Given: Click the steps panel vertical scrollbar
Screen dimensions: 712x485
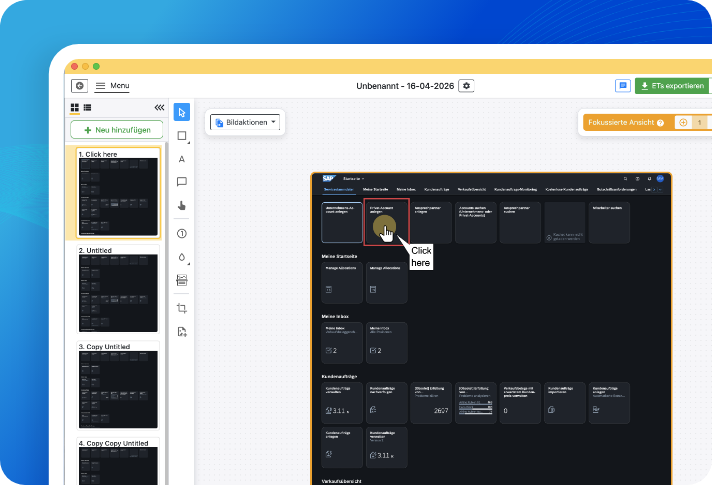Looking at the screenshot, I should tap(166, 313).
